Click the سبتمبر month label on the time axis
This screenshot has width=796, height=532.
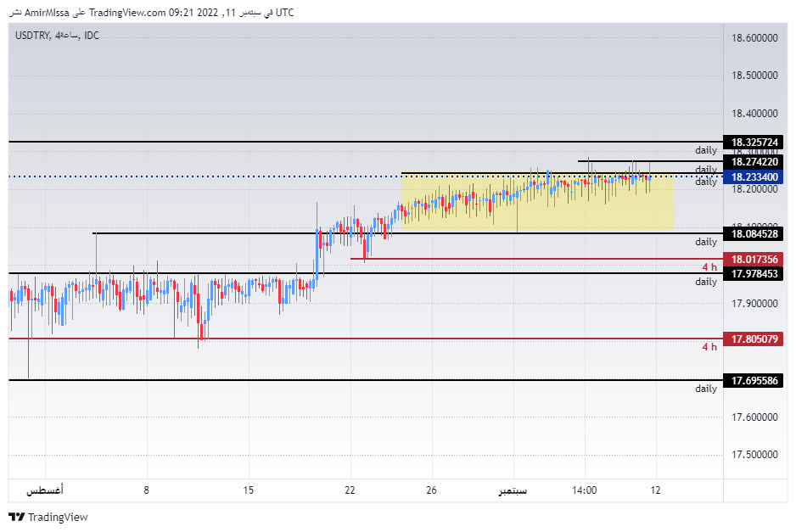(513, 490)
